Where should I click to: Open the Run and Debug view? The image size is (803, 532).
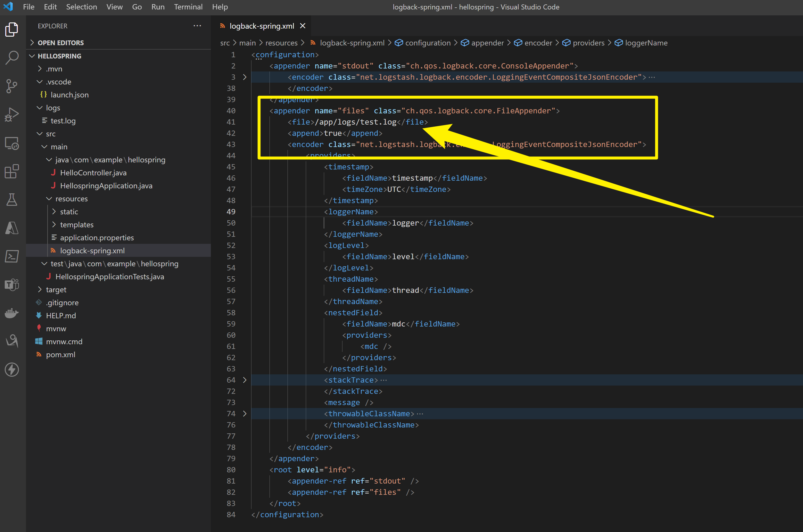[12, 115]
